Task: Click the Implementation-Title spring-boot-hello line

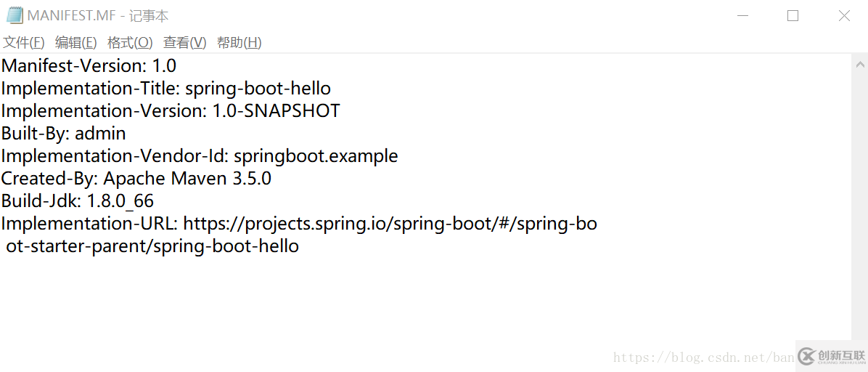Action: click(166, 89)
